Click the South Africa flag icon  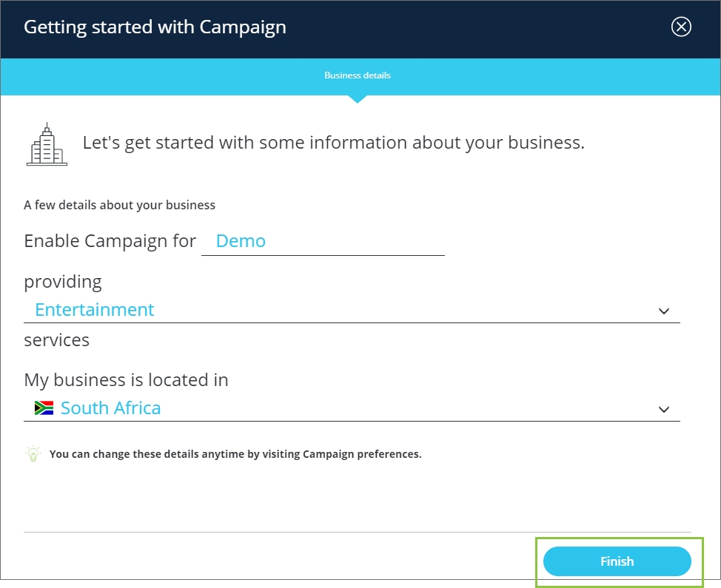[x=44, y=408]
